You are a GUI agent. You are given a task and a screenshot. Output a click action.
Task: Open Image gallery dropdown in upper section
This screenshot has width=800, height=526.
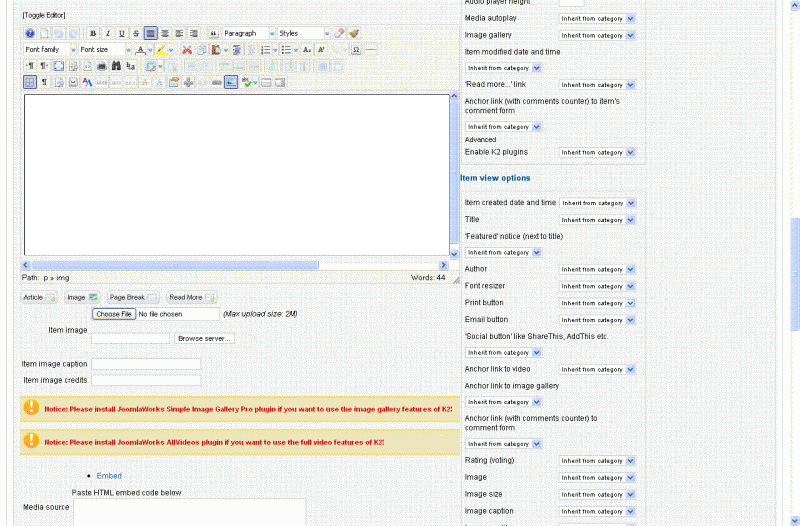point(597,36)
